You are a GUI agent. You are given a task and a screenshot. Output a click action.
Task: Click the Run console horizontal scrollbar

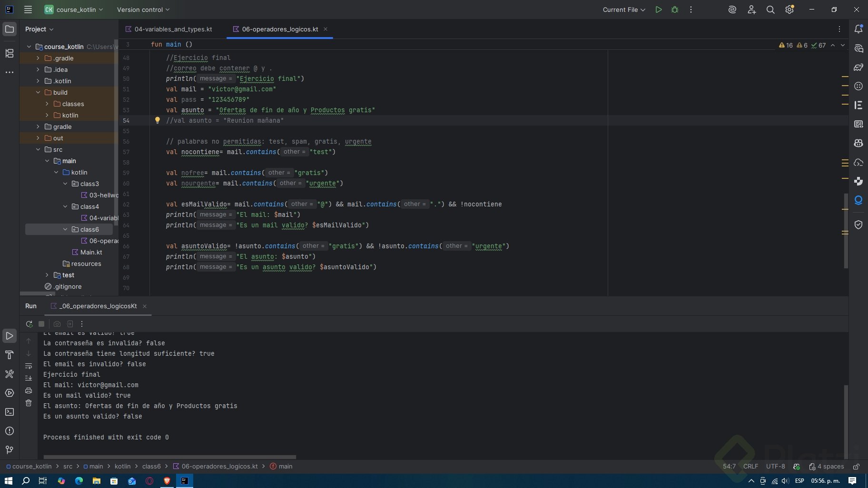[x=169, y=457]
